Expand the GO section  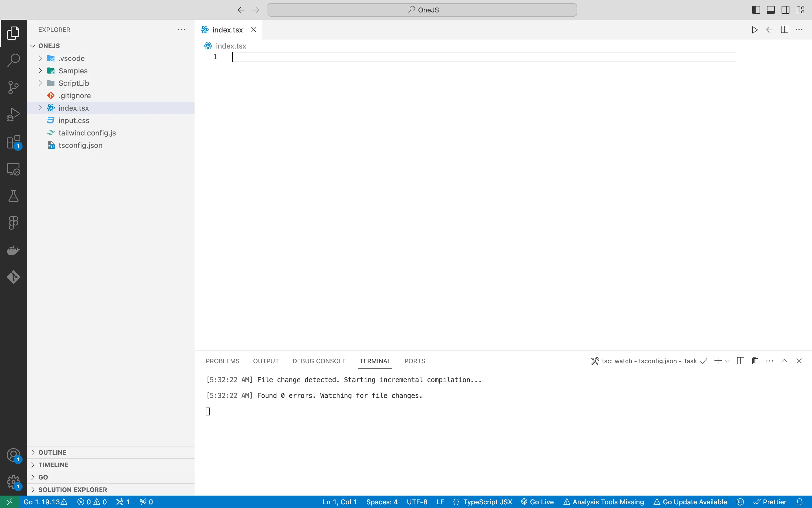(111, 478)
